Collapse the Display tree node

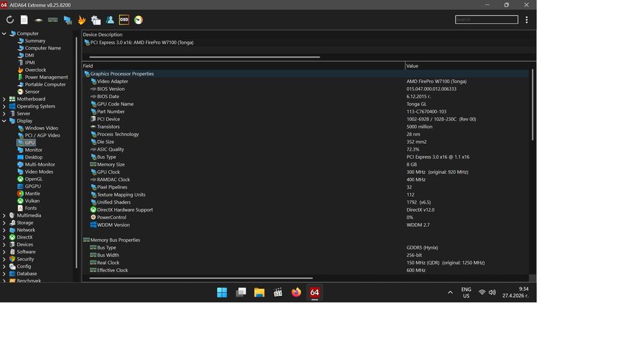pyautogui.click(x=4, y=121)
